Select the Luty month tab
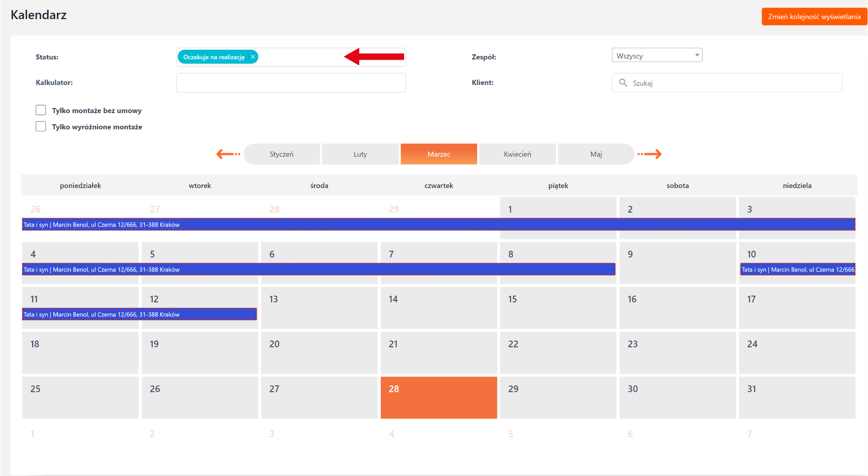The image size is (868, 476). (360, 154)
